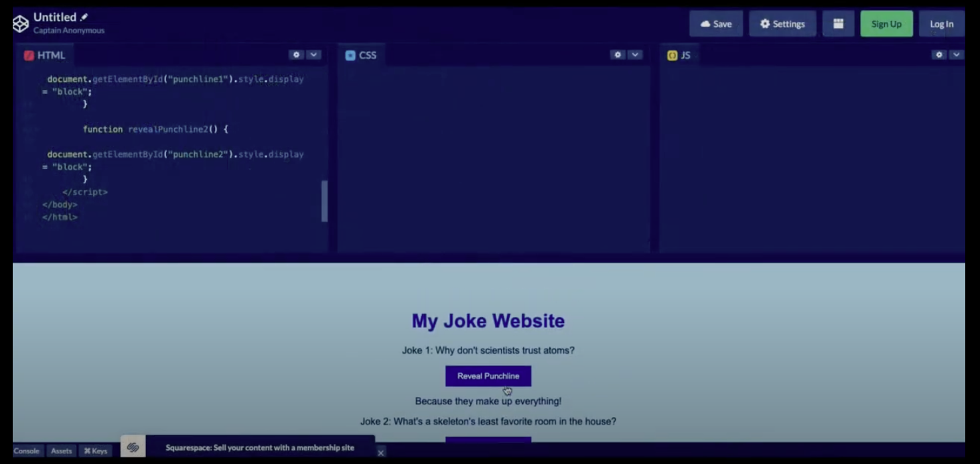Click inside the empty CSS editor
Screen dimensions: 980x464
coord(494,160)
